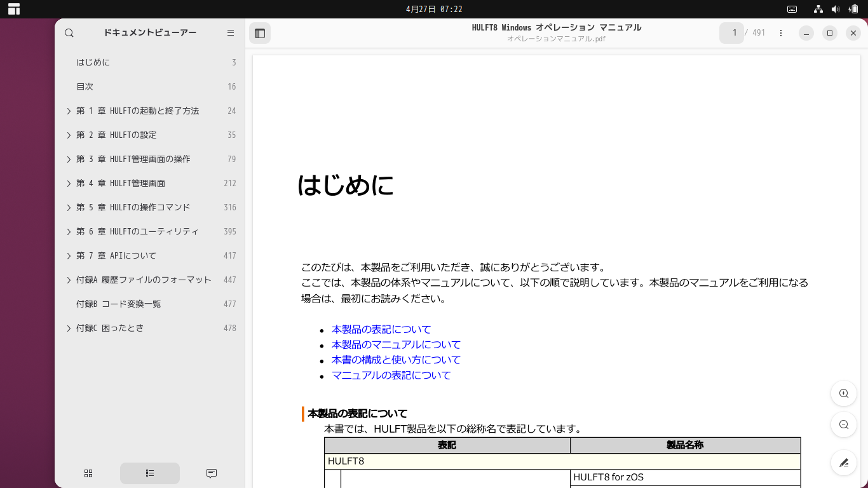Activate the annotation pen tool
The height and width of the screenshot is (488, 868).
(x=843, y=463)
